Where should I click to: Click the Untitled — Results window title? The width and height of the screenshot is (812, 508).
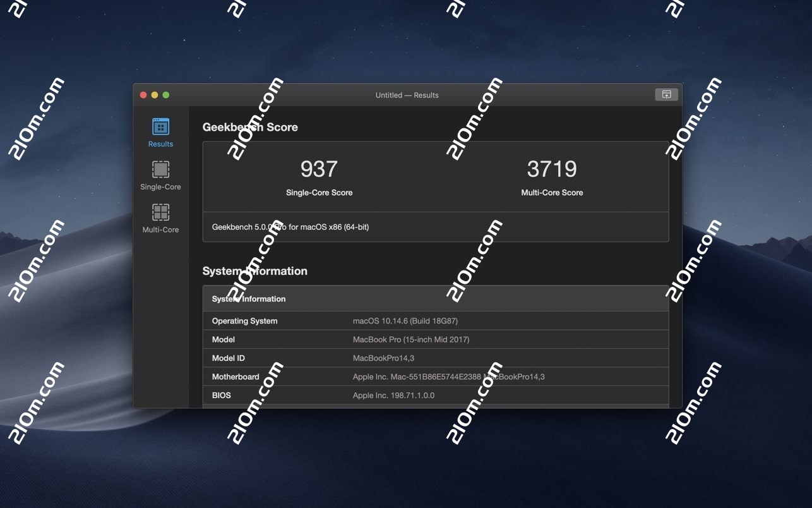tap(407, 95)
